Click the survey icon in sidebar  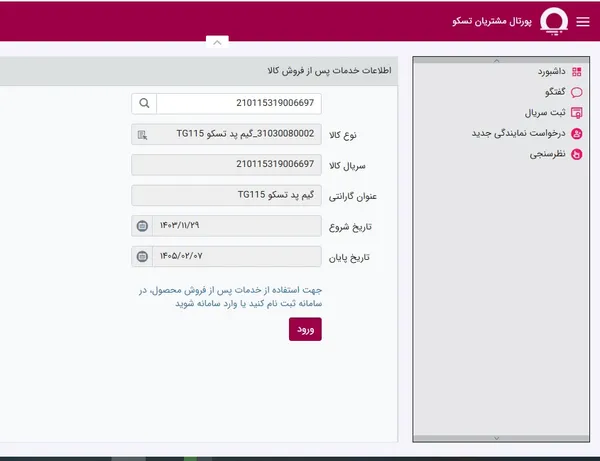[x=577, y=154]
